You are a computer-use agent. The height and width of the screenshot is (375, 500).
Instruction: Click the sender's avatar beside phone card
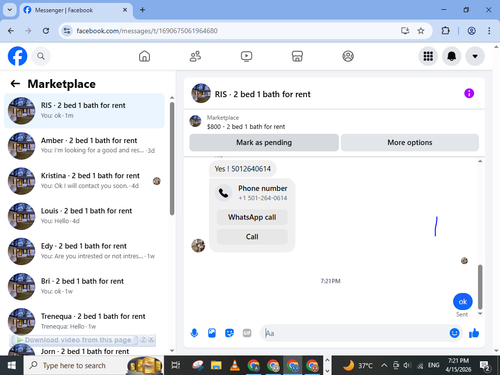[198, 246]
